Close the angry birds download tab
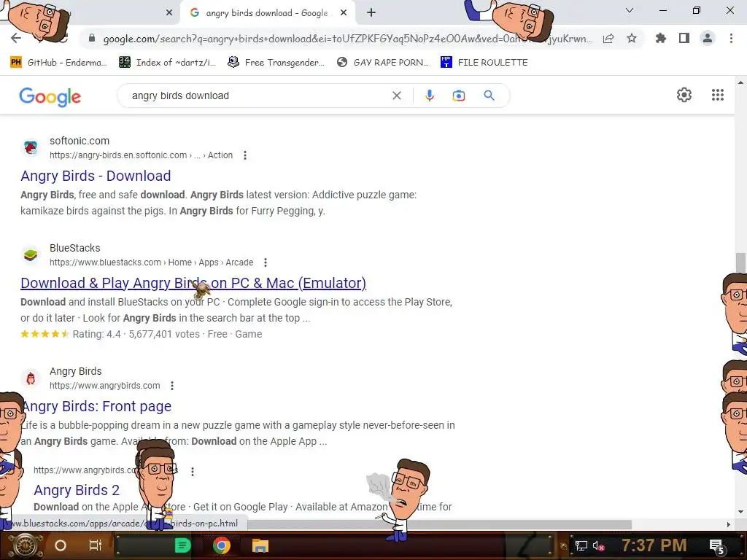 tap(344, 13)
